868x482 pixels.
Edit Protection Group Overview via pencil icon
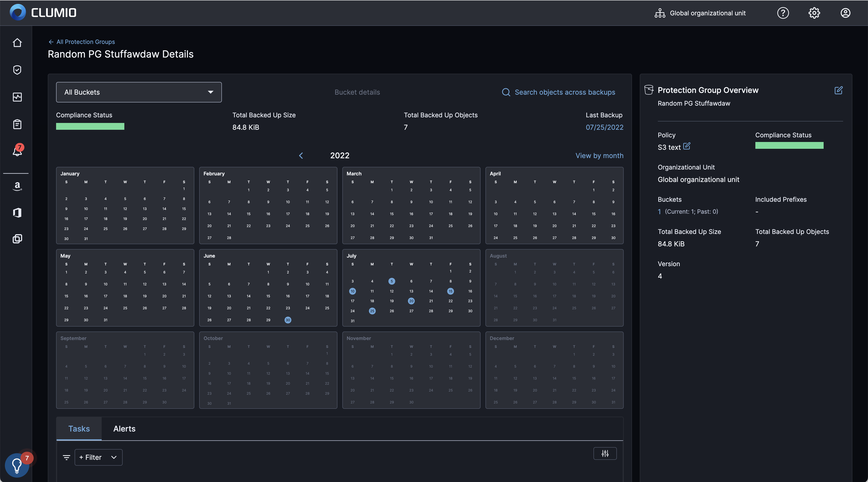tap(838, 90)
